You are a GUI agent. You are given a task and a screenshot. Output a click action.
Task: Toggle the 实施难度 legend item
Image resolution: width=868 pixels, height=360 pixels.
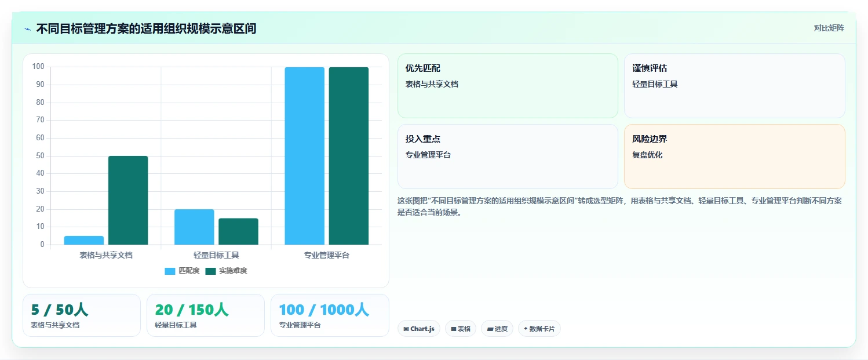pyautogui.click(x=226, y=271)
